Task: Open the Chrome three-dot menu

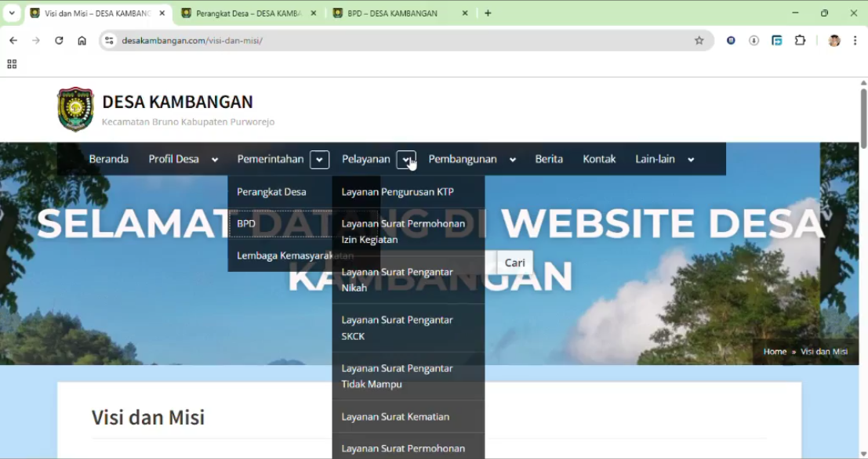Action: pyautogui.click(x=855, y=41)
